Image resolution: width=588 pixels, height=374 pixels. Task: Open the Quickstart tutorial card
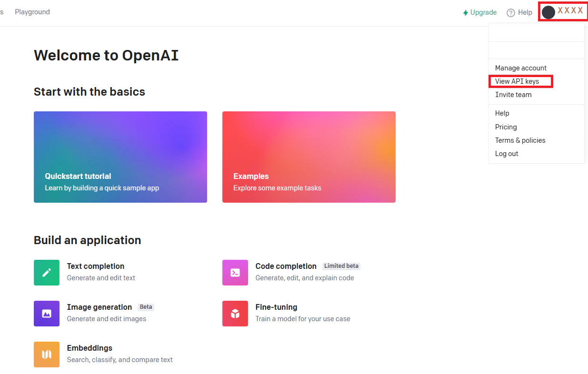click(120, 157)
